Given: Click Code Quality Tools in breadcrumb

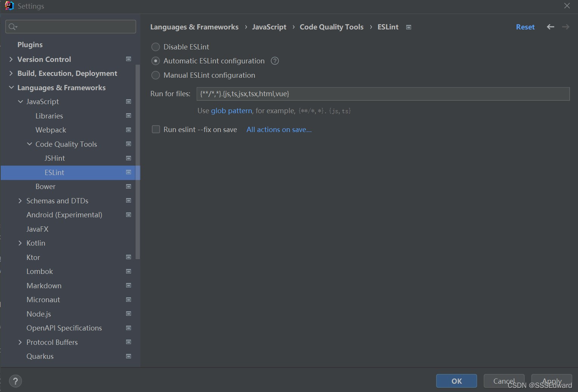Looking at the screenshot, I should tap(331, 27).
